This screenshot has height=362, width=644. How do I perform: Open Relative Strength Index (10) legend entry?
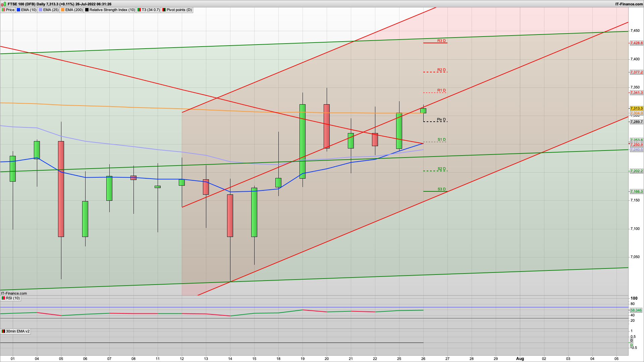coord(110,10)
